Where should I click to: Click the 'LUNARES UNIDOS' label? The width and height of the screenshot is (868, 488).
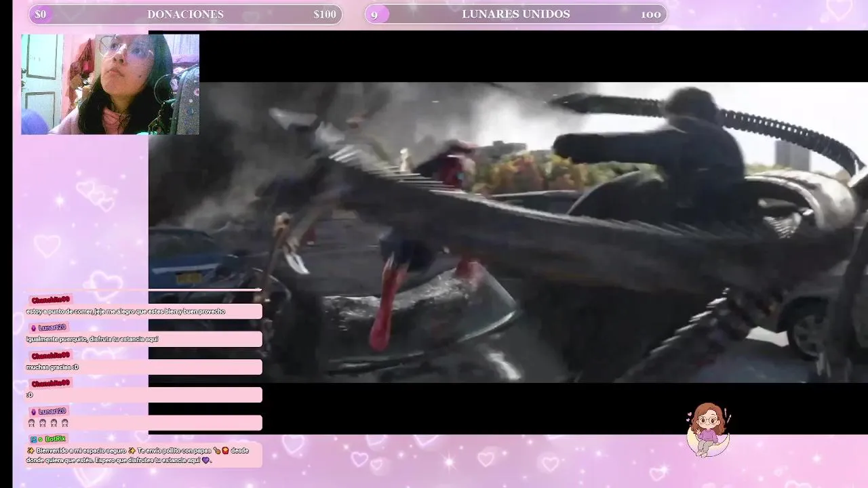(x=516, y=14)
